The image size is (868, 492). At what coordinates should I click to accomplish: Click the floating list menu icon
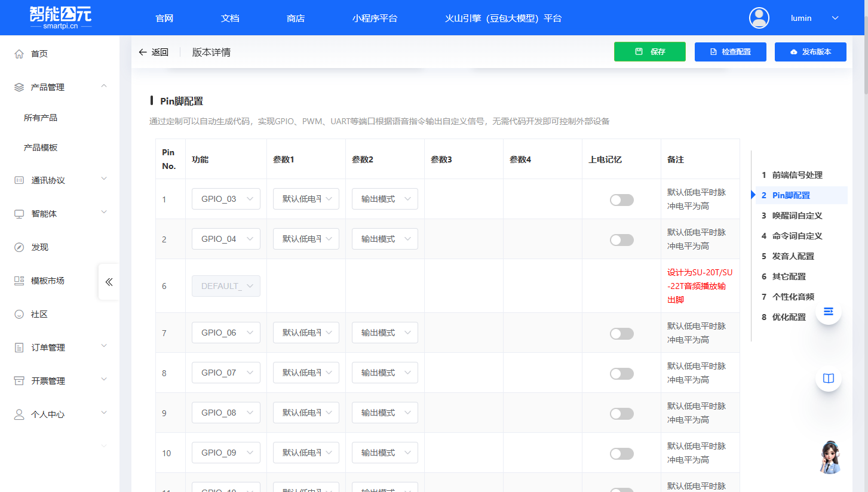click(828, 312)
